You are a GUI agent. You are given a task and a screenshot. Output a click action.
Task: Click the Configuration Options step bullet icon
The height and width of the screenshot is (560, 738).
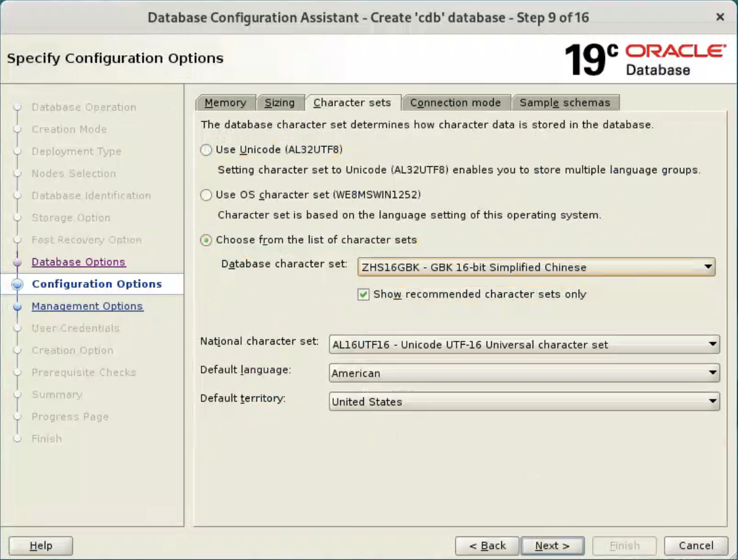coord(17,284)
